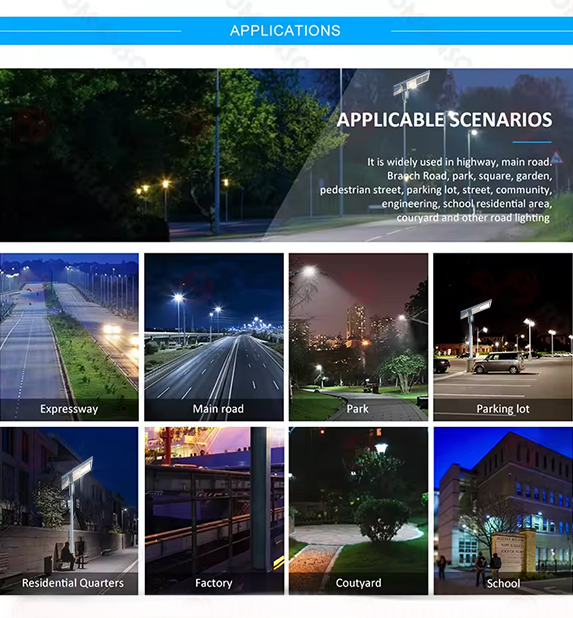
Task: Select the School building image tile
Action: pos(503,511)
